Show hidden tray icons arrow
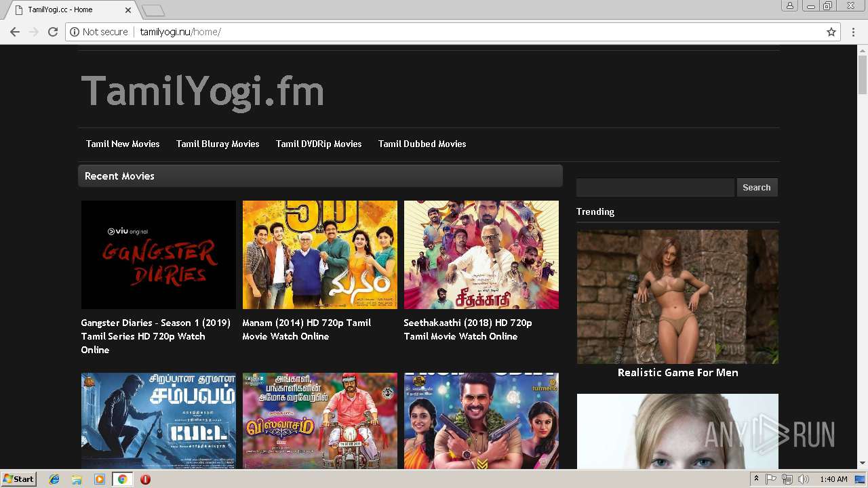The image size is (868, 488). [756, 479]
